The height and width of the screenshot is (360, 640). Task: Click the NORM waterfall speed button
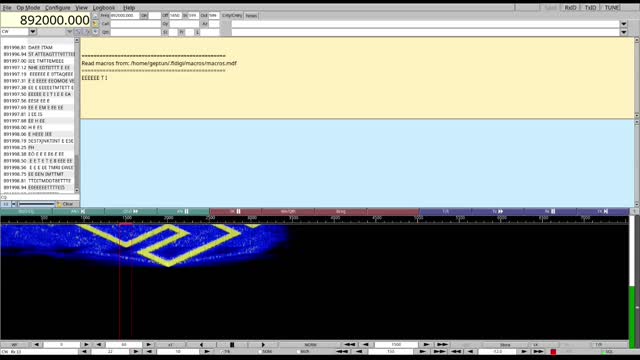click(x=310, y=345)
